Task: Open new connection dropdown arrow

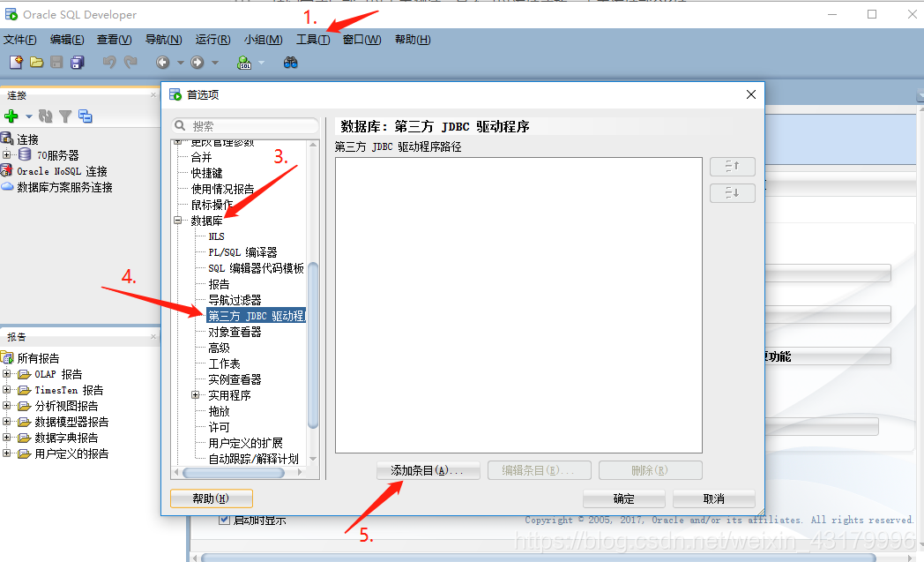Action: pos(28,116)
